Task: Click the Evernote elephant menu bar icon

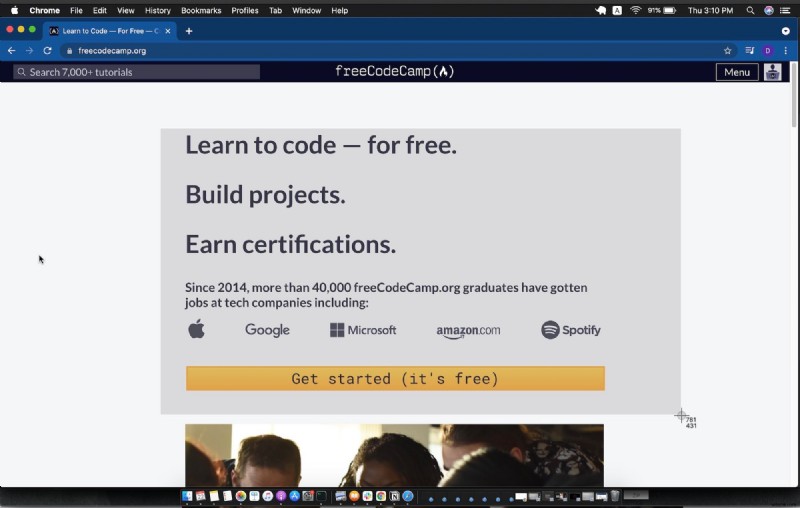Action: [601, 10]
